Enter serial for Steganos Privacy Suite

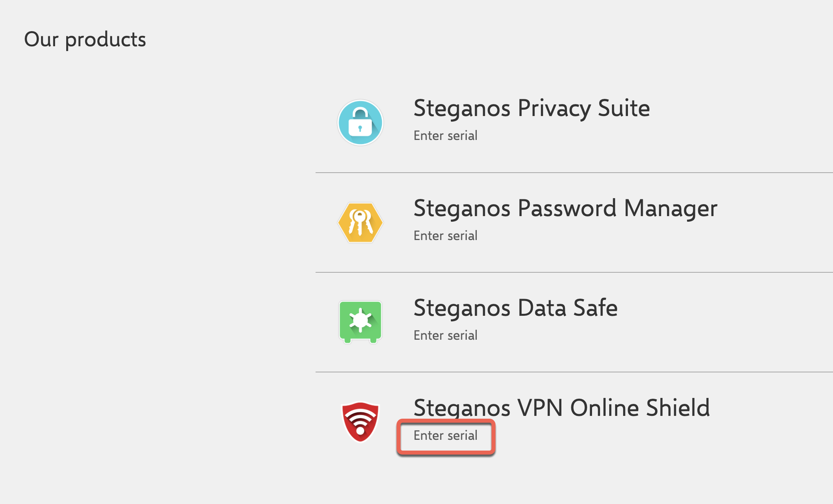point(445,136)
